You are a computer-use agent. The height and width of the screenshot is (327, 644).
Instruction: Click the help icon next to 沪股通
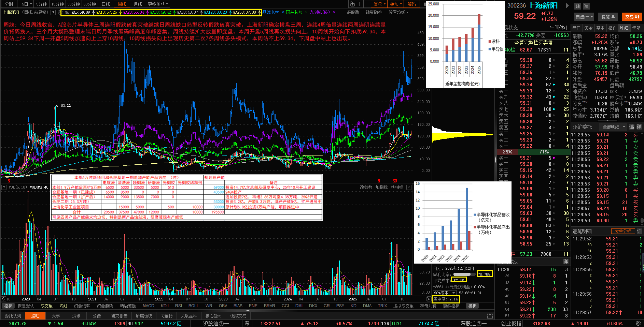click(221, 324)
